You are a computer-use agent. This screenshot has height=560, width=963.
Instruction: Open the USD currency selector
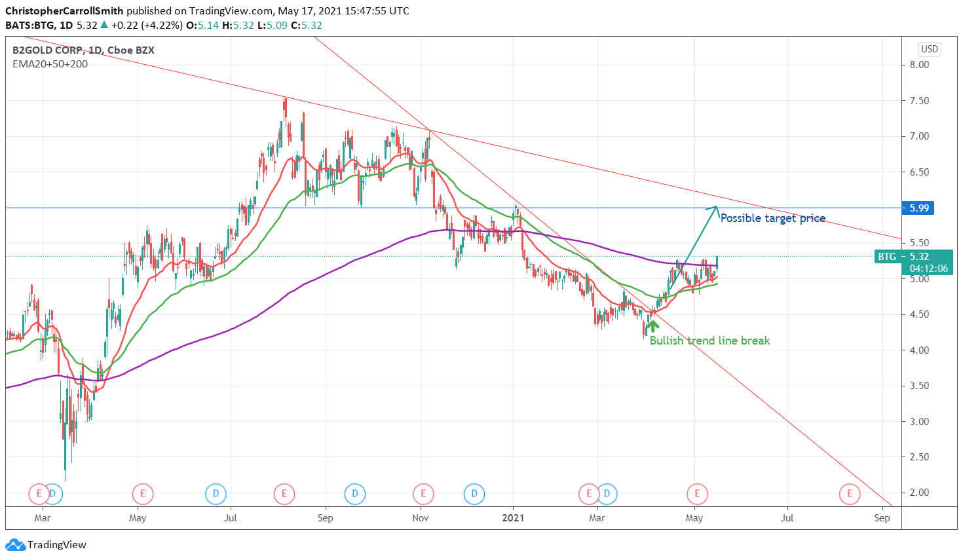click(x=930, y=49)
